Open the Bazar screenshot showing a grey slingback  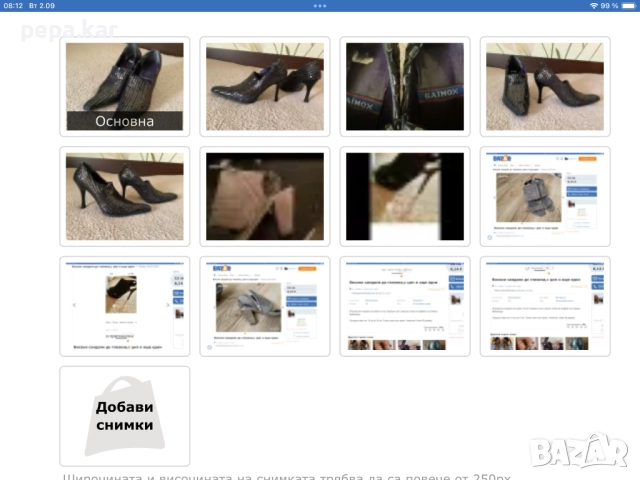pos(264,306)
